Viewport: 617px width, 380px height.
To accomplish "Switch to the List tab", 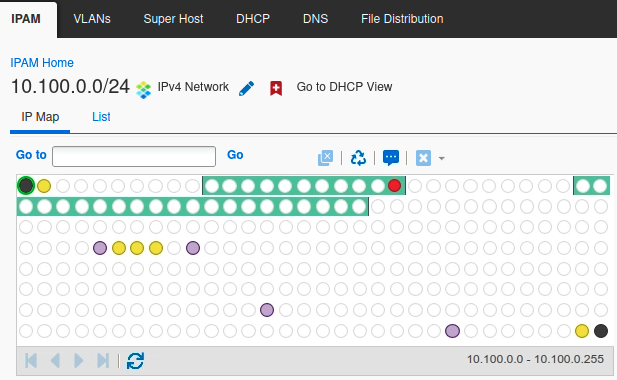I will [101, 117].
